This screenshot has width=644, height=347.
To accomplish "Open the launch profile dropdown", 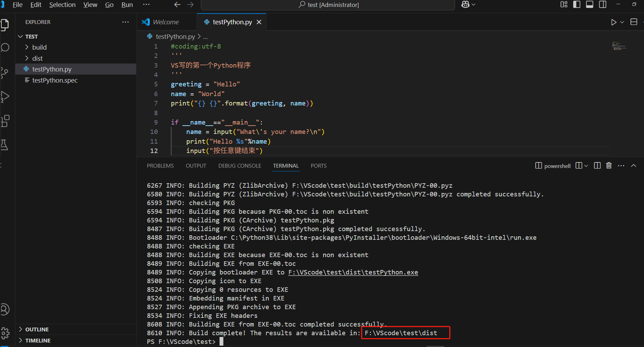I will click(586, 166).
